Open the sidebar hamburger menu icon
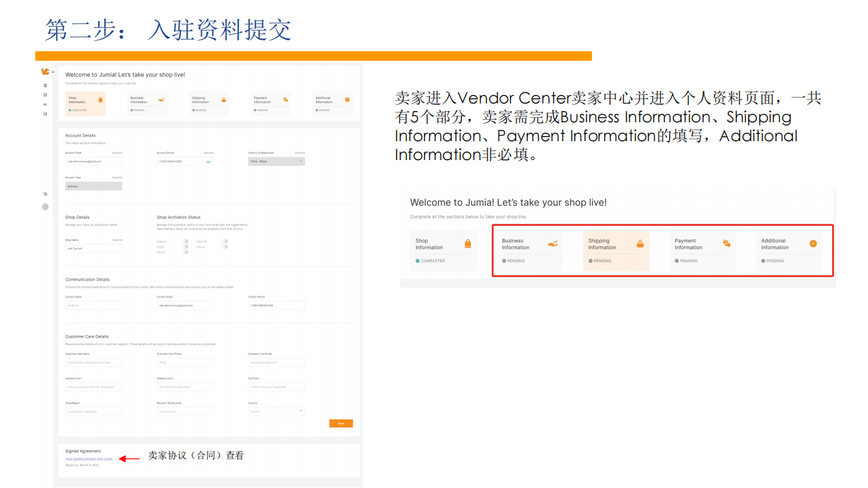 pyautogui.click(x=53, y=71)
